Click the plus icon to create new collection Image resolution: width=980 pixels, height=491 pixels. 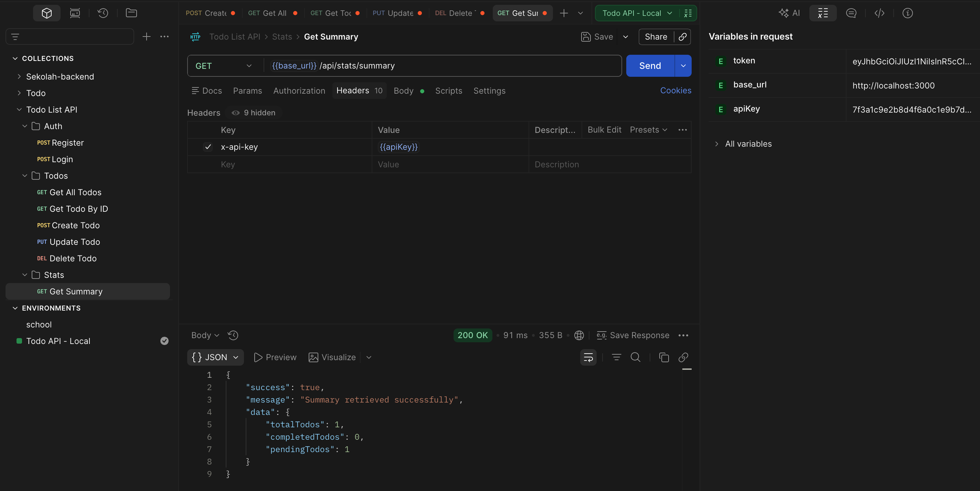coord(147,36)
